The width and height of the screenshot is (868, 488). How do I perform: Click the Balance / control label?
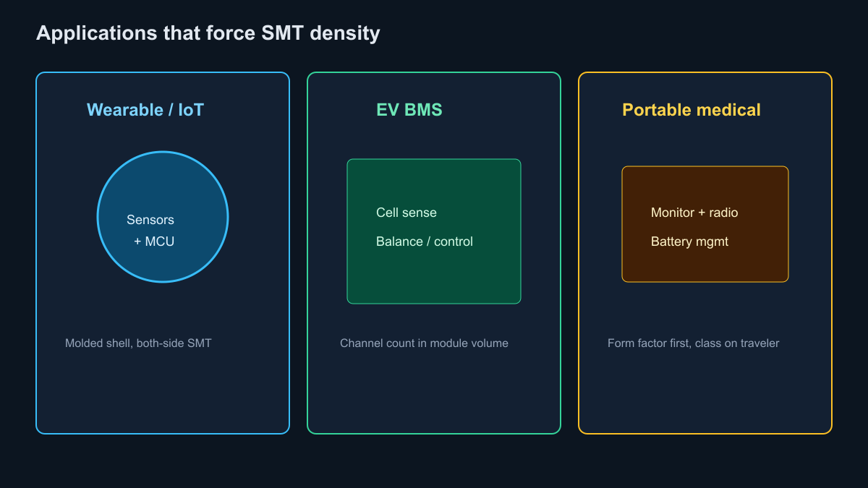tap(425, 241)
